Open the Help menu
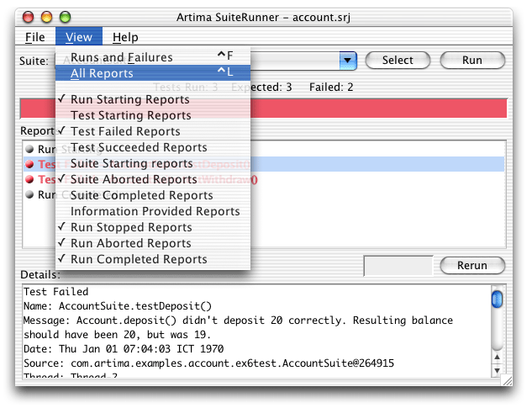 (x=125, y=37)
